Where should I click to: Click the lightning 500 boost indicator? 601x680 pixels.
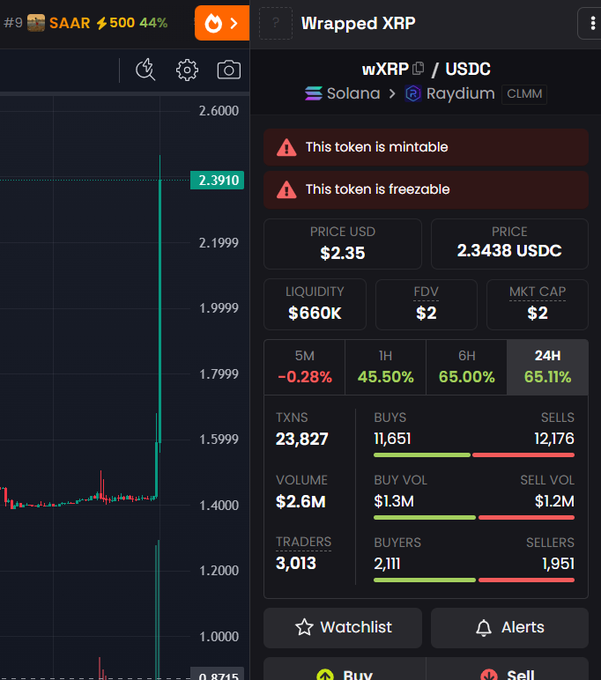pyautogui.click(x=115, y=23)
